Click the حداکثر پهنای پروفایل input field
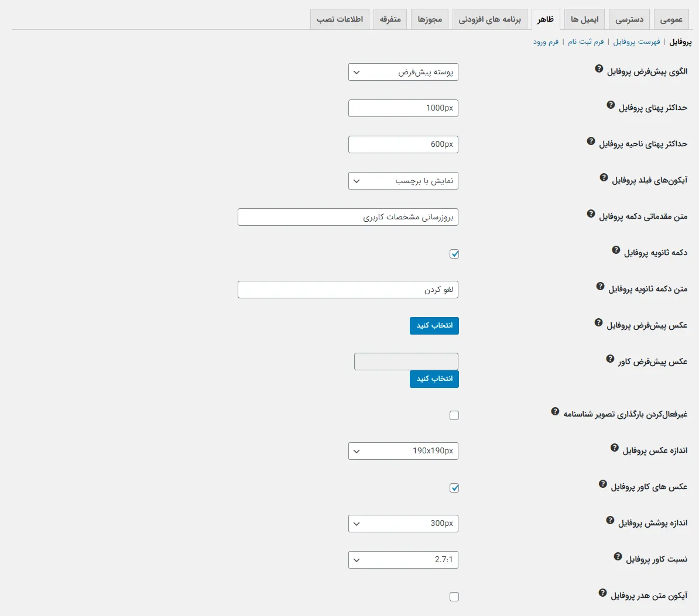Image resolution: width=699 pixels, height=616 pixels. (403, 108)
